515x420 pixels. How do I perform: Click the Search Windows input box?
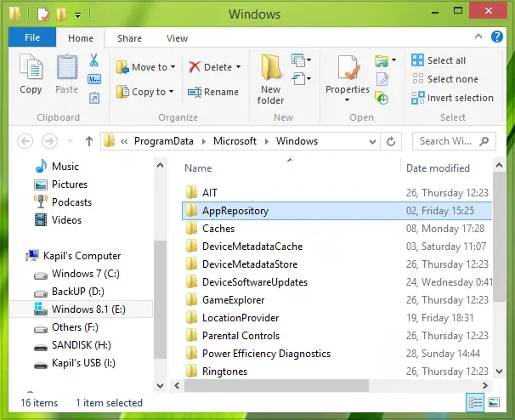pos(454,141)
